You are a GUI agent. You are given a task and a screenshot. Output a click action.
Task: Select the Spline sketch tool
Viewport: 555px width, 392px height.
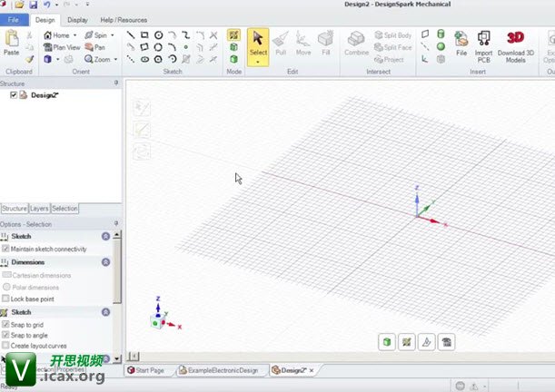[x=186, y=35]
